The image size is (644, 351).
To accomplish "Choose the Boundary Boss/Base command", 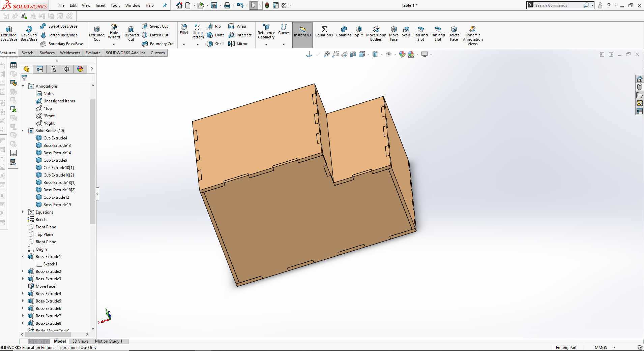I will (62, 44).
